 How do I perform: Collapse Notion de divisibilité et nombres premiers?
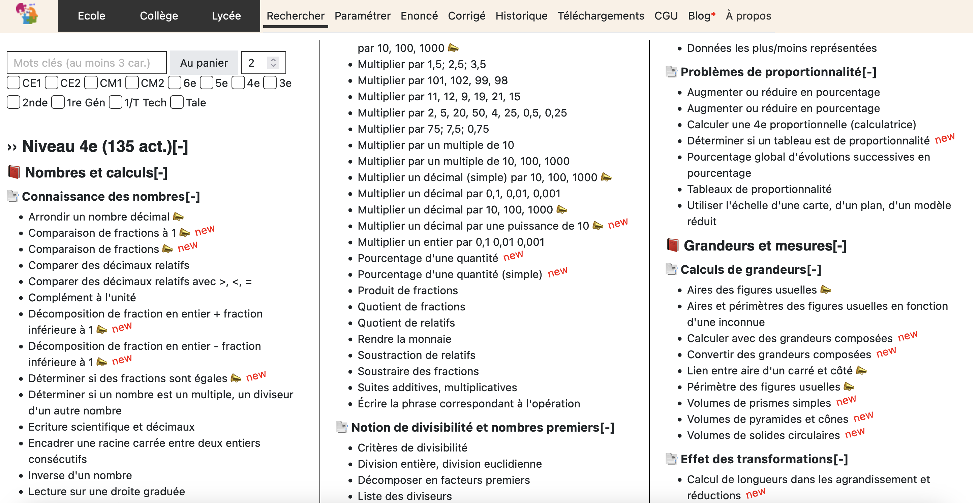607,427
